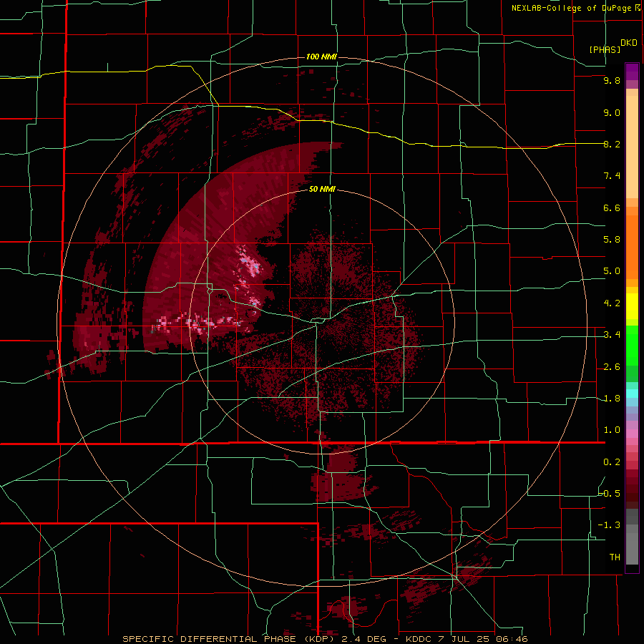Viewport: 644px width, 644px height.
Task: Click the "9.8" scale value
Action: point(612,80)
